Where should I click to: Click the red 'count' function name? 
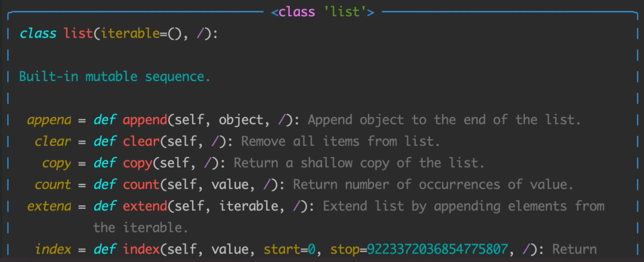(x=141, y=185)
